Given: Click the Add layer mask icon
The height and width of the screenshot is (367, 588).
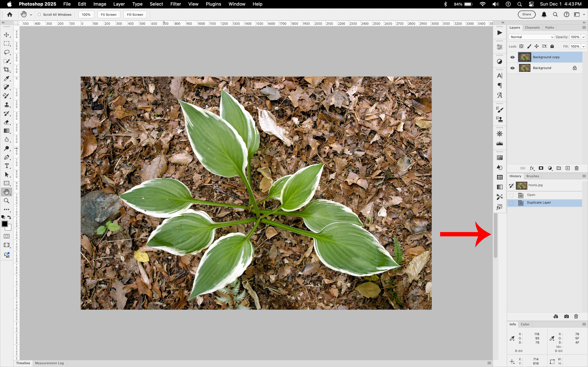Looking at the screenshot, I should [541, 168].
